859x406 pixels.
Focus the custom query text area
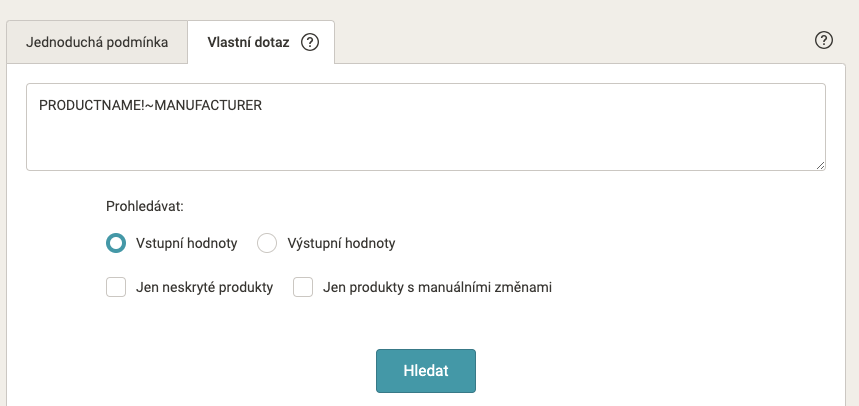click(x=426, y=127)
